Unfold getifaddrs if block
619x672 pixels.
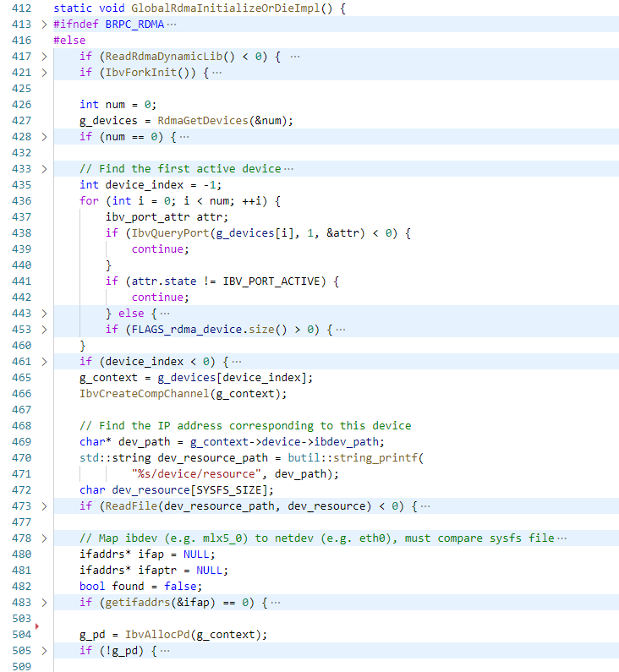(x=44, y=603)
